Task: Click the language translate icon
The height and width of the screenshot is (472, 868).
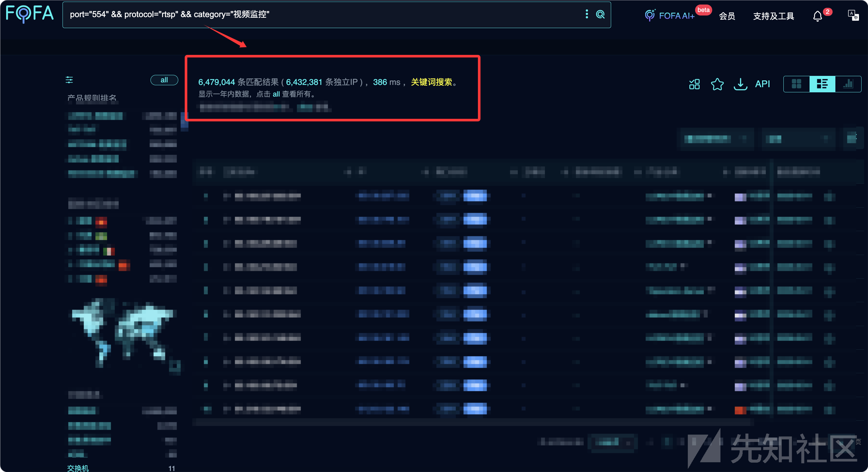Action: tap(853, 15)
